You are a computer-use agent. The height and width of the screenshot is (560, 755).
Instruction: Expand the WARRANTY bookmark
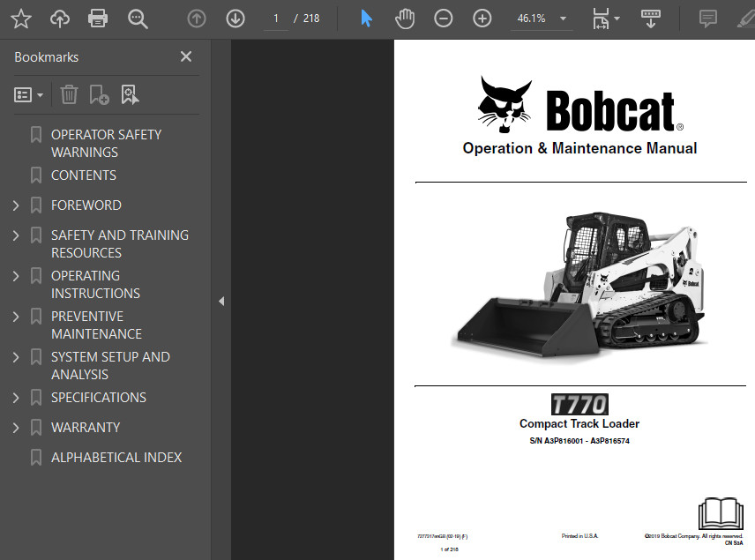[16, 428]
